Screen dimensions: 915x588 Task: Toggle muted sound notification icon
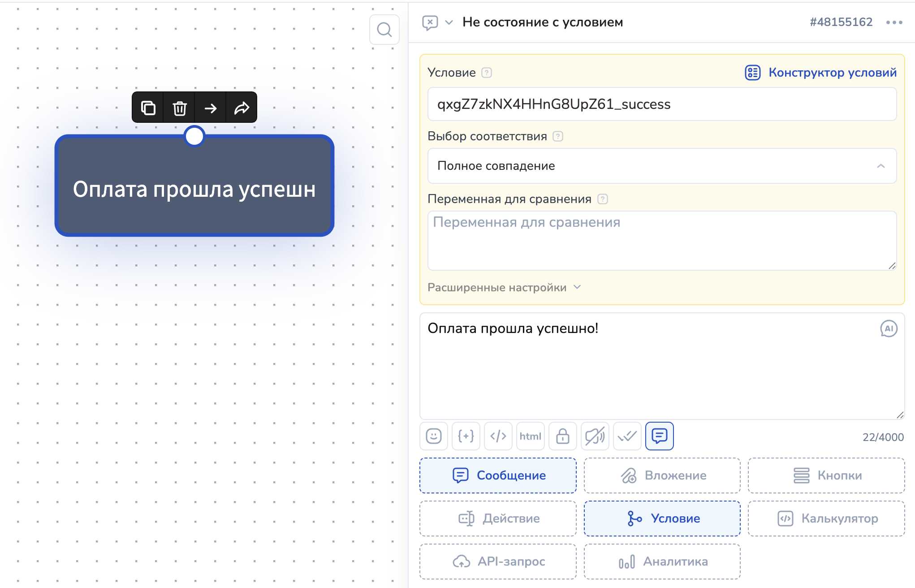[x=595, y=436]
